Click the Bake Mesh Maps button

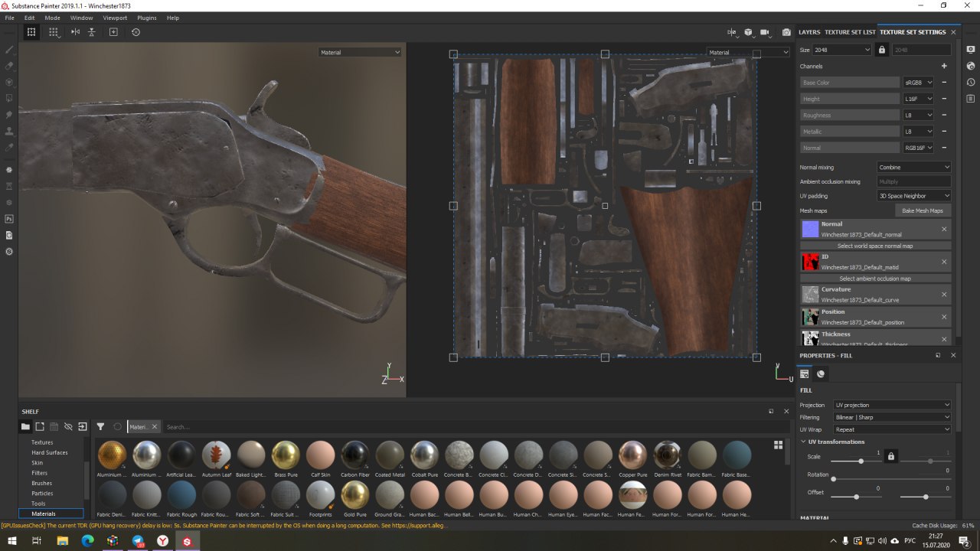coord(923,210)
